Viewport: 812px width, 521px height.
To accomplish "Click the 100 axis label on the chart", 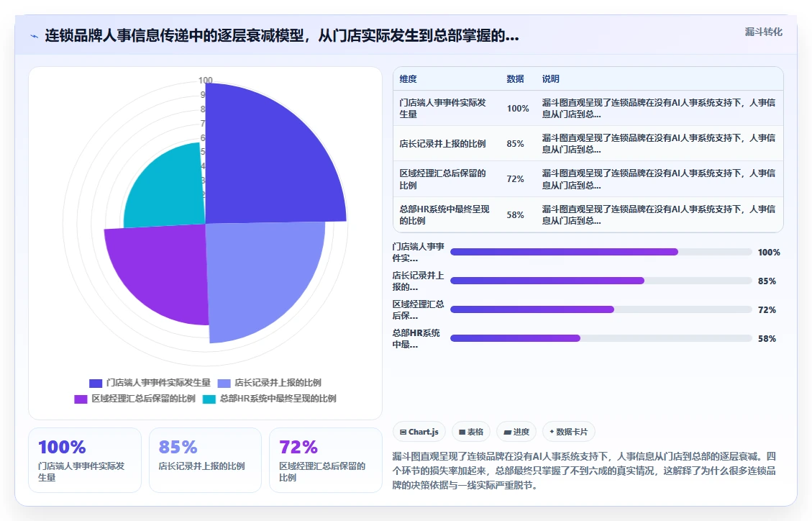I will [206, 81].
